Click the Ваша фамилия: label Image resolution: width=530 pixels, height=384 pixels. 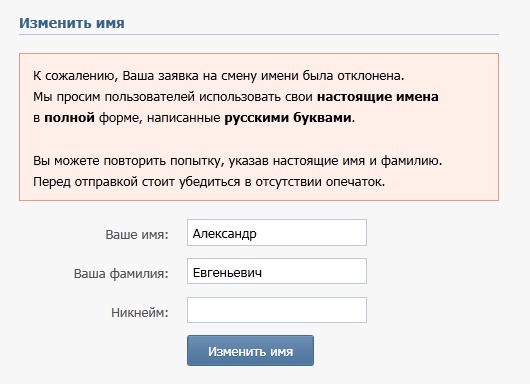[121, 273]
